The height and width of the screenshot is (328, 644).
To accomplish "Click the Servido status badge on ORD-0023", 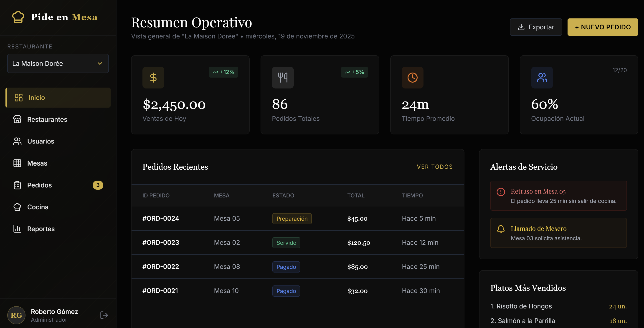I will click(x=286, y=242).
